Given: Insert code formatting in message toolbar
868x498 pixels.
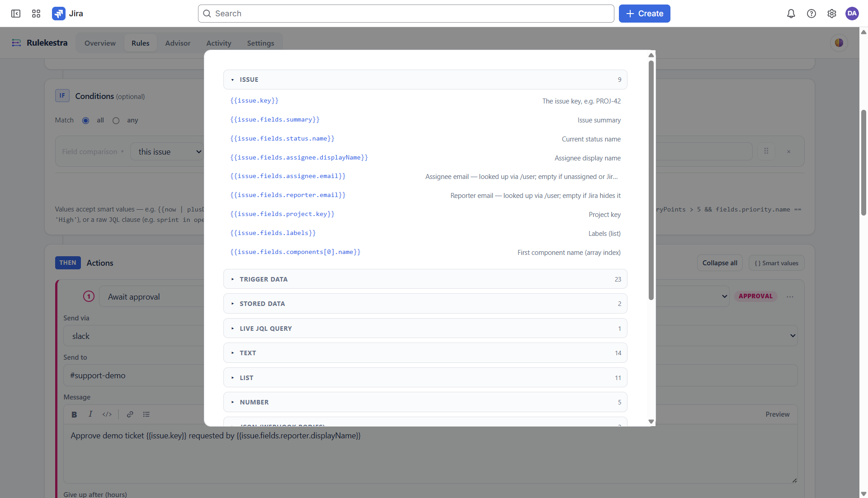Looking at the screenshot, I should (107, 414).
